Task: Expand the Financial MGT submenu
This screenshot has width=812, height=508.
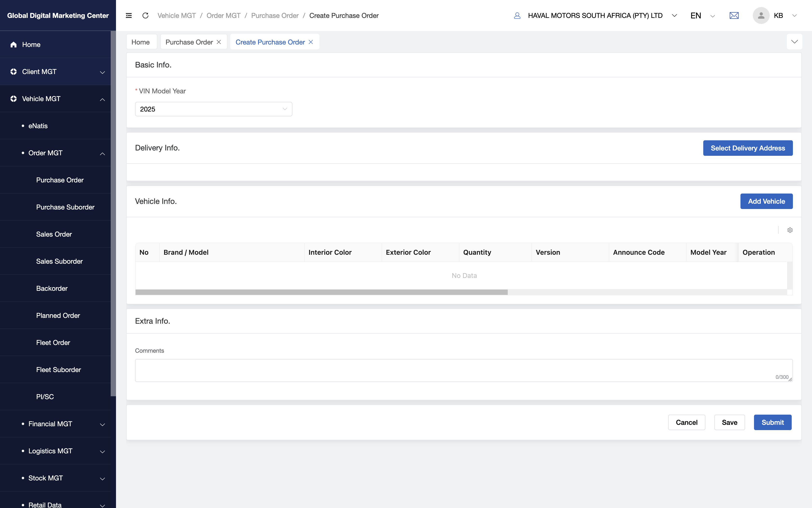Action: 102,425
